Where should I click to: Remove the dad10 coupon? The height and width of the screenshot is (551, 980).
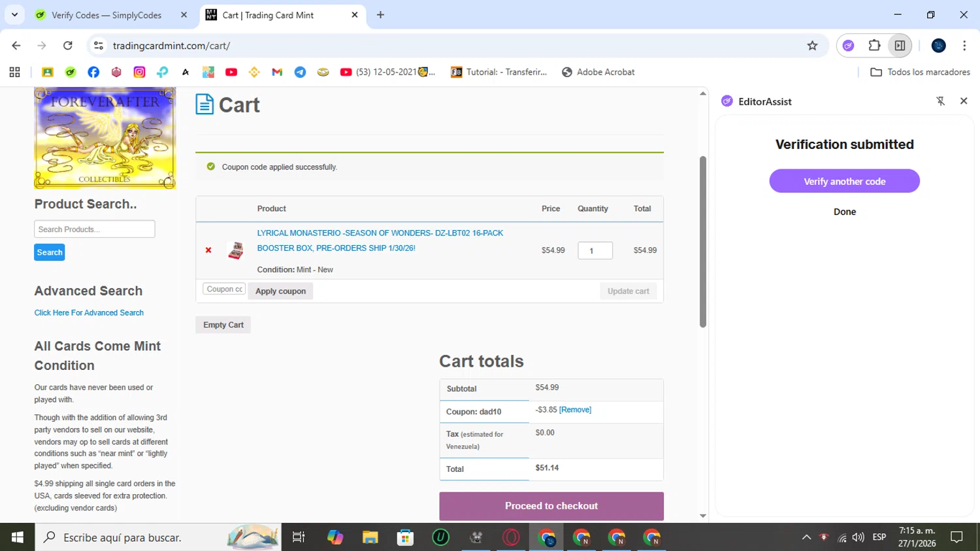coord(575,410)
